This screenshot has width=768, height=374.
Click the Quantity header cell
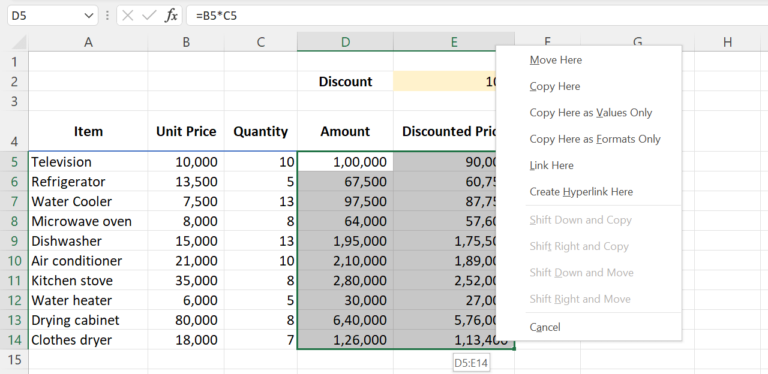tap(261, 131)
